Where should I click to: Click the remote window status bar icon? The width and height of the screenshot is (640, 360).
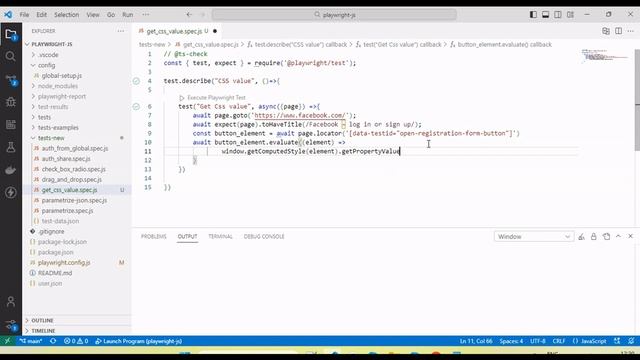(7, 341)
